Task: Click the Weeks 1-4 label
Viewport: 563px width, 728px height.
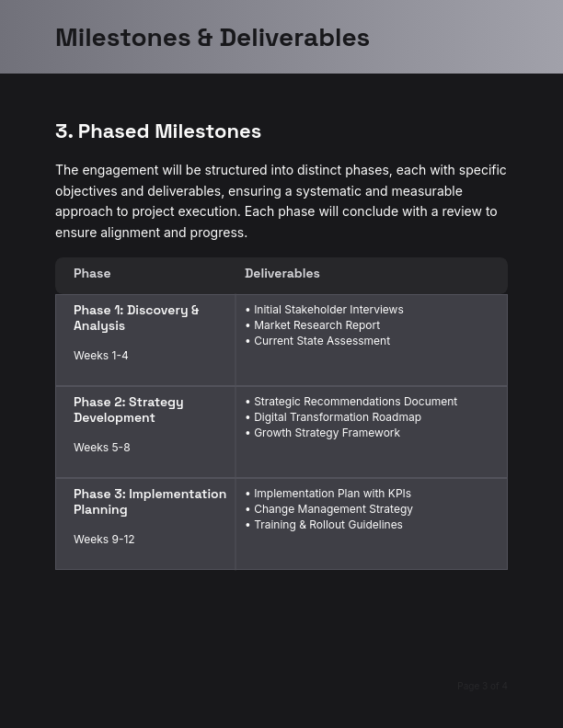Action: click(101, 356)
